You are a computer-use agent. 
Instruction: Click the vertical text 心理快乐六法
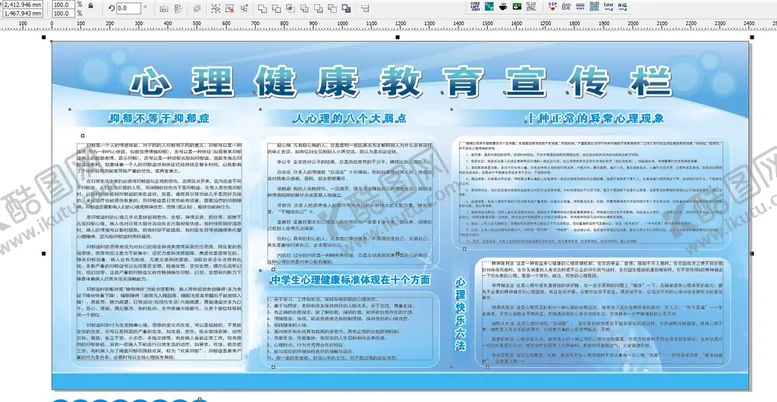(460, 314)
